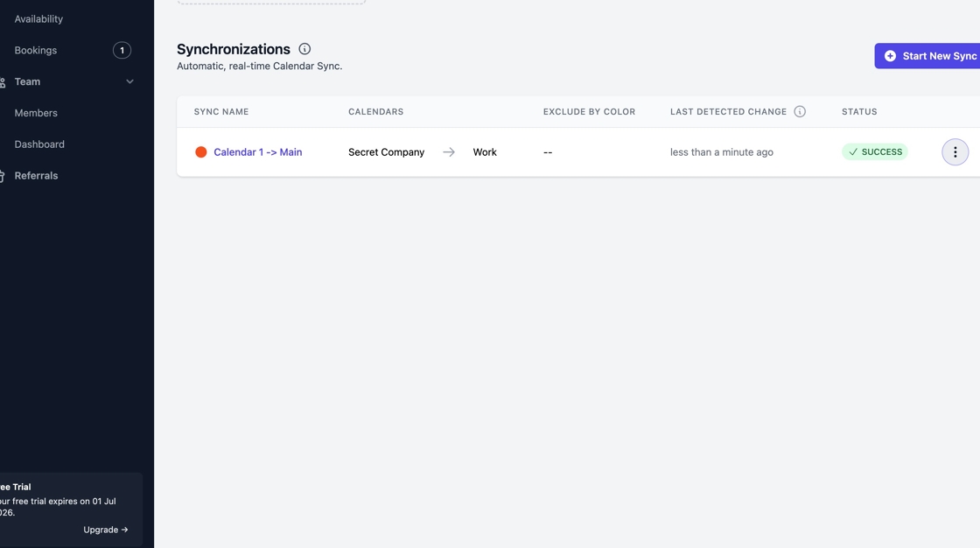Open the three-dot menu for the sync row
The width and height of the screenshot is (980, 548).
(x=955, y=152)
